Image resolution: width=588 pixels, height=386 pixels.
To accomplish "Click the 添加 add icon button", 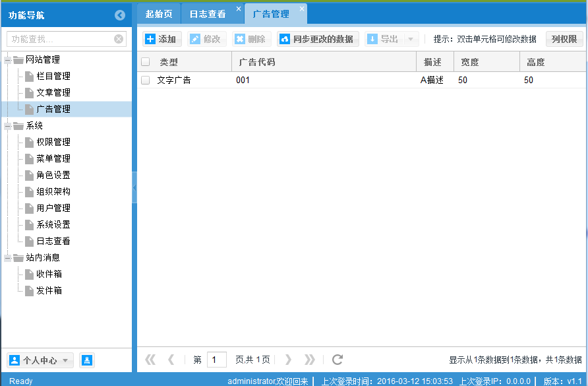I will tap(150, 38).
